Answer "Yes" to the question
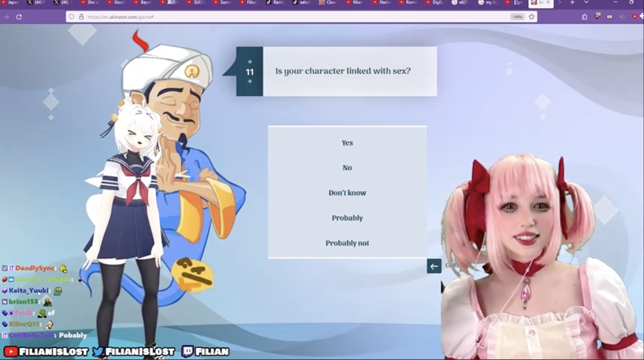This screenshot has height=360, width=644. coord(347,143)
